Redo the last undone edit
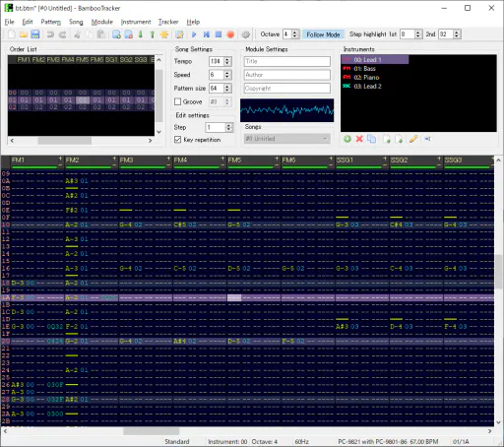 coord(62,34)
